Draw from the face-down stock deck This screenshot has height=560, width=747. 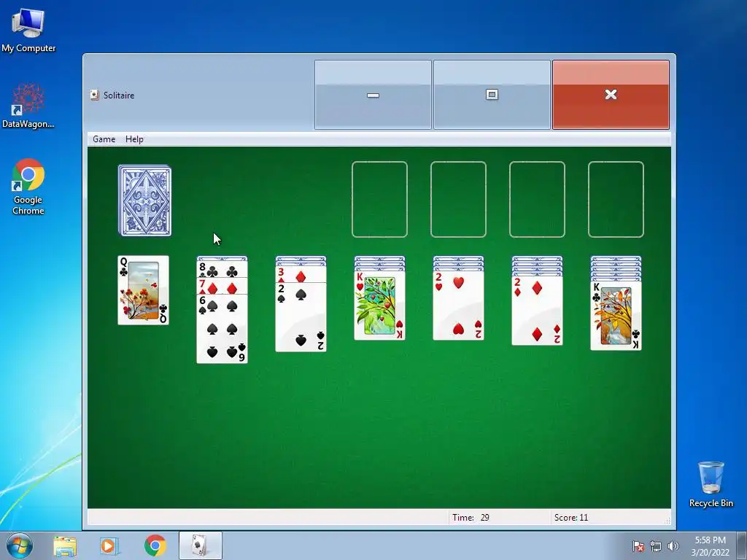coord(145,201)
